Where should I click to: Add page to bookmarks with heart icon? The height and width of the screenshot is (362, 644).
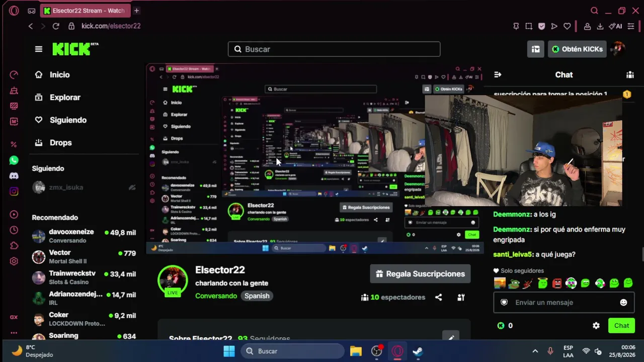(x=567, y=26)
